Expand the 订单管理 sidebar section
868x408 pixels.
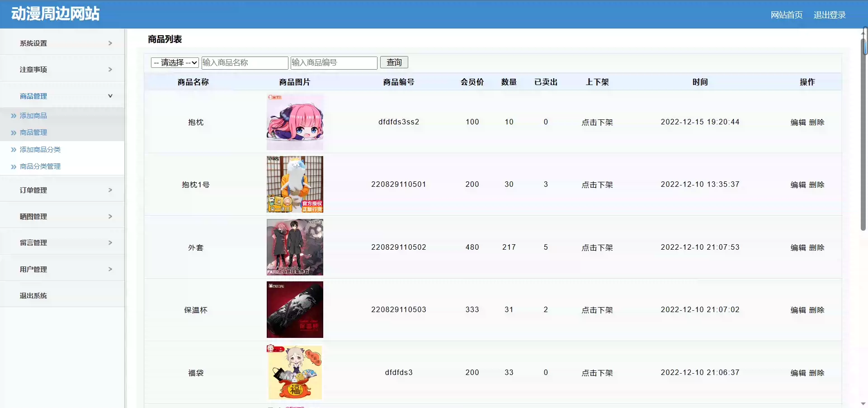[x=110, y=190]
